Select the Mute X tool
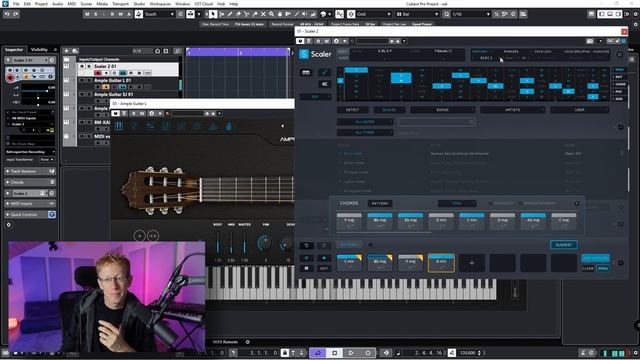640x360 pixels. click(263, 14)
